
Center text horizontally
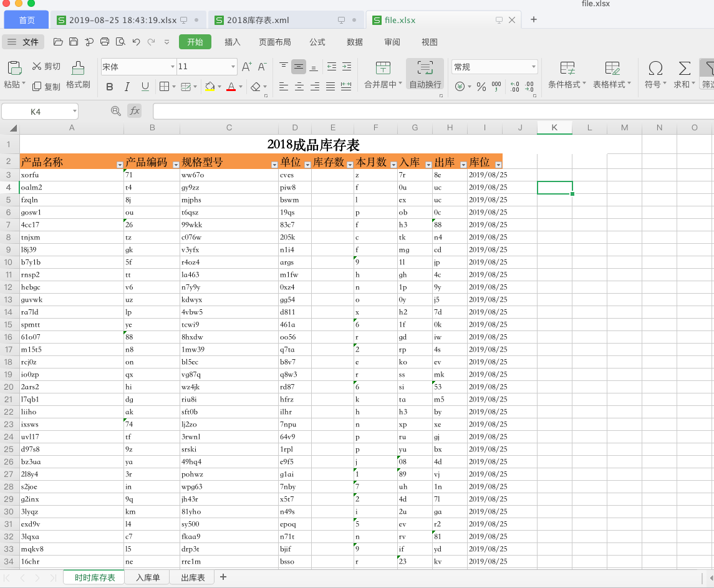coord(299,87)
